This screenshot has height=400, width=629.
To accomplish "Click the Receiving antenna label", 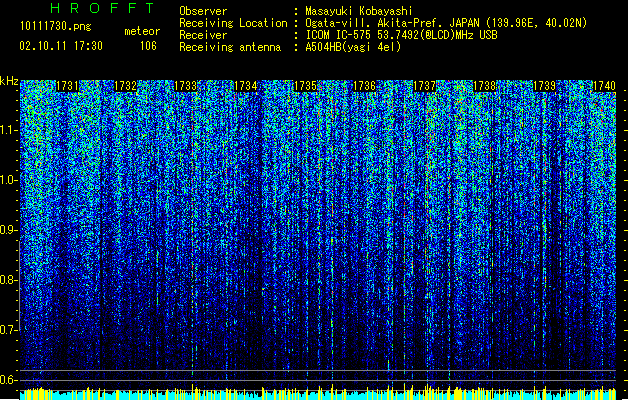I will coord(230,47).
